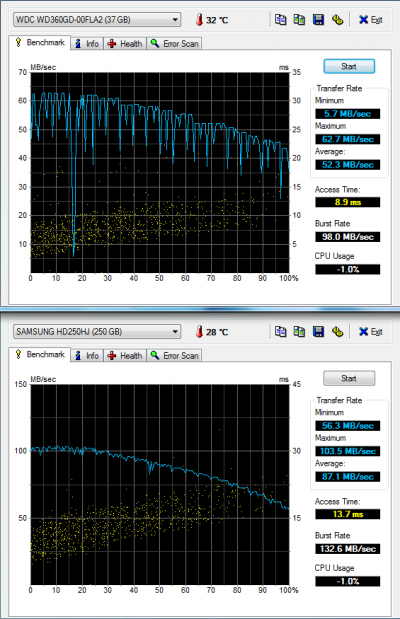Save screenshot floppy icon in WDC window

point(318,19)
